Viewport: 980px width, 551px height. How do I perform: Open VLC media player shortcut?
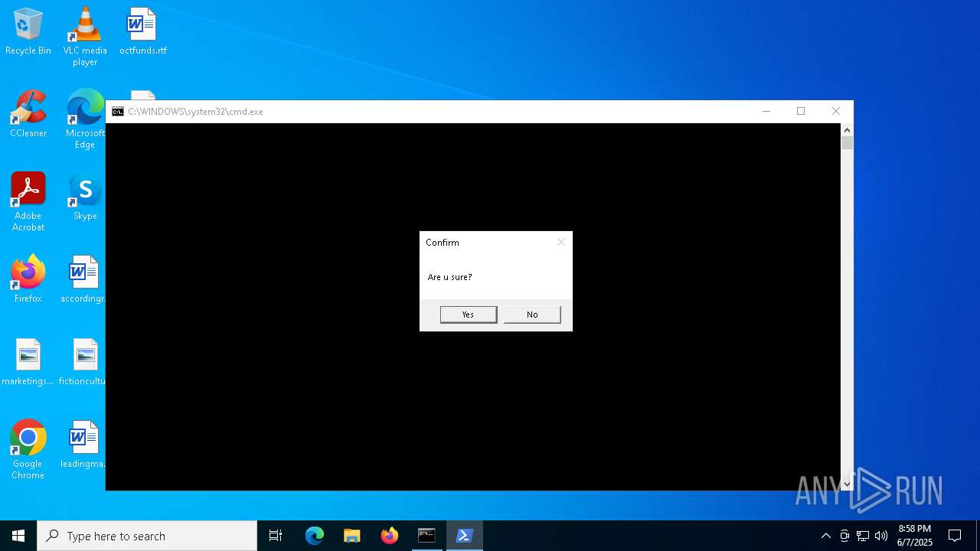tap(85, 36)
